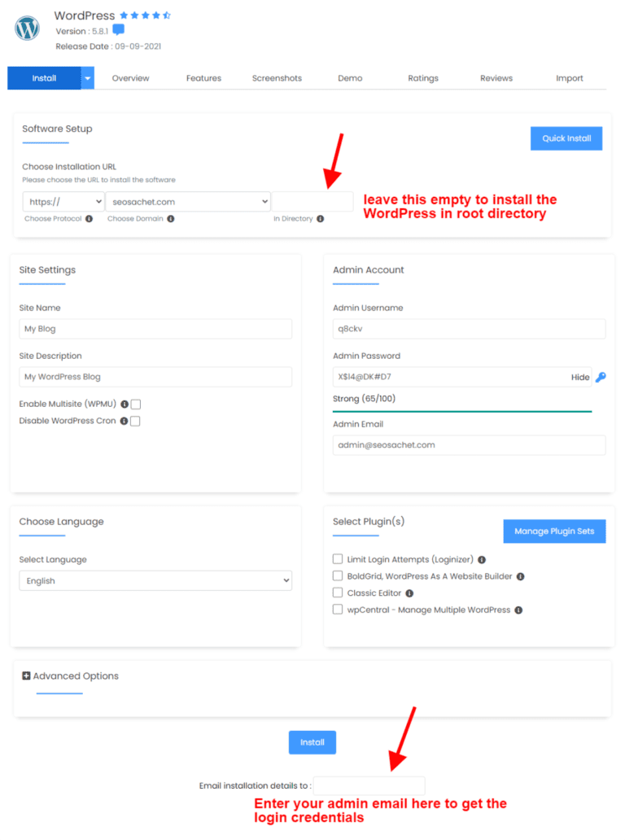The height and width of the screenshot is (840, 625).
Task: Switch to the Overview tab
Action: tap(131, 78)
